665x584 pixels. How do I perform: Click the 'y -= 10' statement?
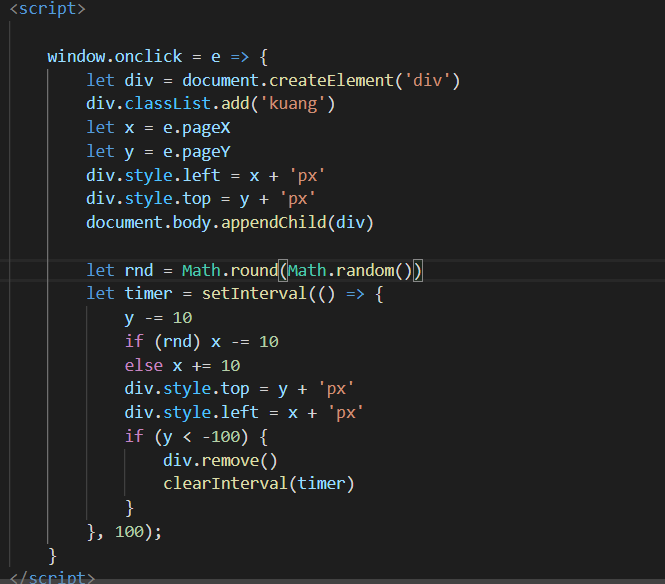(159, 318)
